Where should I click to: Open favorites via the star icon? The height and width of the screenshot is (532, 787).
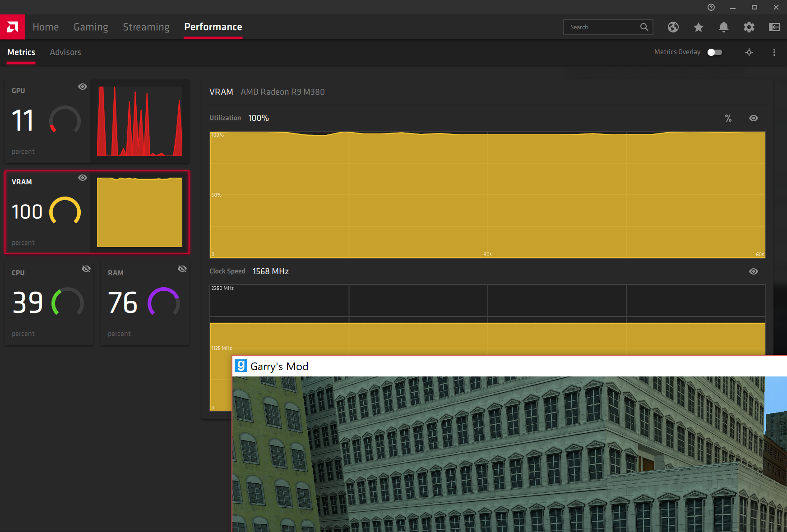(x=698, y=27)
